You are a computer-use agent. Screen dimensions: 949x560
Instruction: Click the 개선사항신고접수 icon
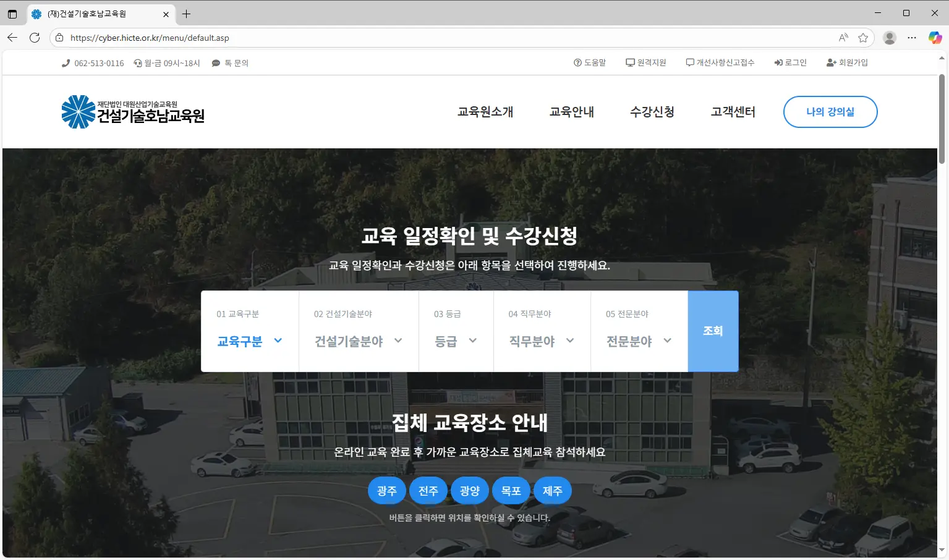689,62
